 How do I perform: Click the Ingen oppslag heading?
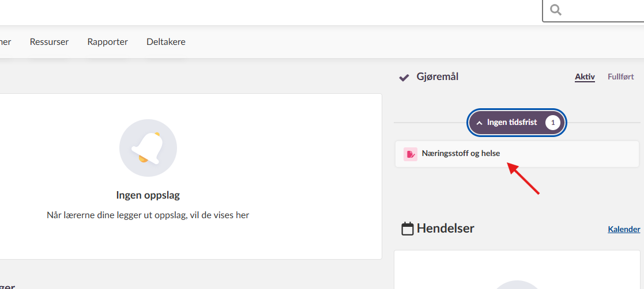point(148,195)
